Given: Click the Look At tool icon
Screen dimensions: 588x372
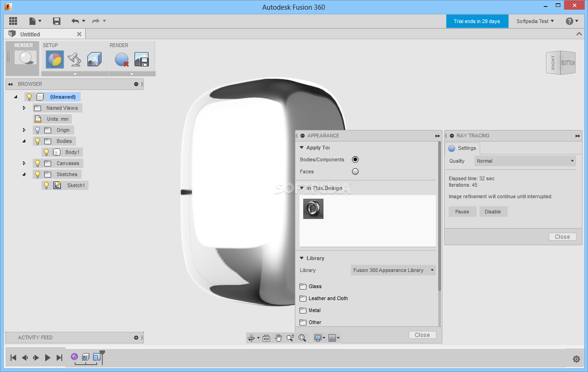Looking at the screenshot, I should 265,338.
